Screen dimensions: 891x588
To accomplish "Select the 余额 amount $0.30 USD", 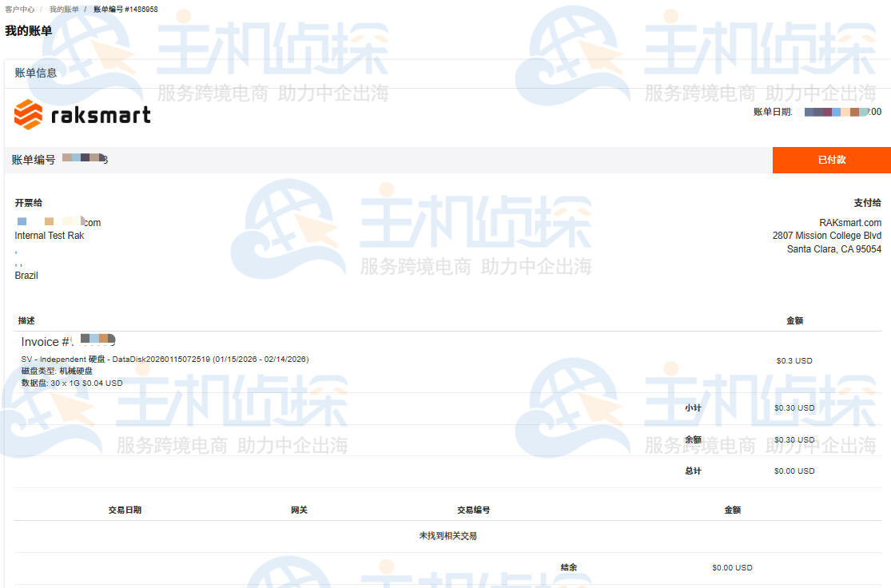I will tap(794, 439).
